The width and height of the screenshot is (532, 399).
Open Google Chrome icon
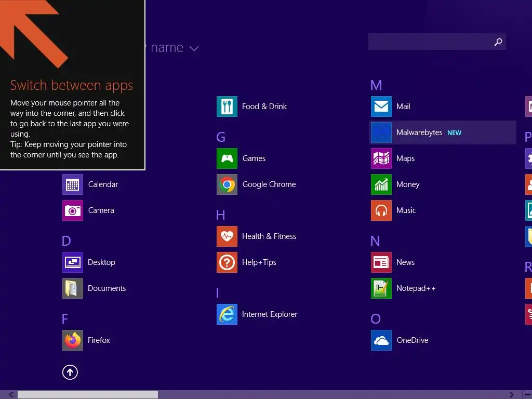click(227, 184)
